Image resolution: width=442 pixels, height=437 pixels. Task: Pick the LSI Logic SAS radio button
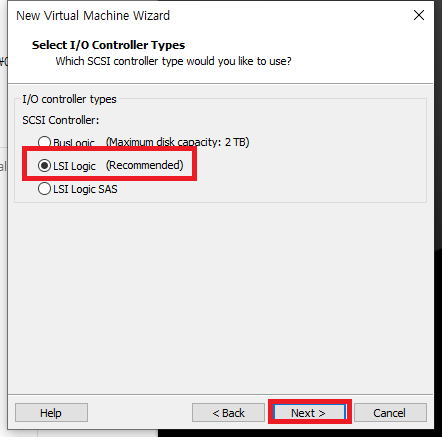[44, 189]
